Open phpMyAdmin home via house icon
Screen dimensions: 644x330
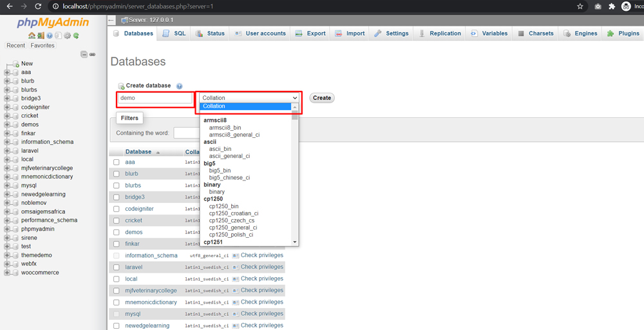[x=32, y=35]
